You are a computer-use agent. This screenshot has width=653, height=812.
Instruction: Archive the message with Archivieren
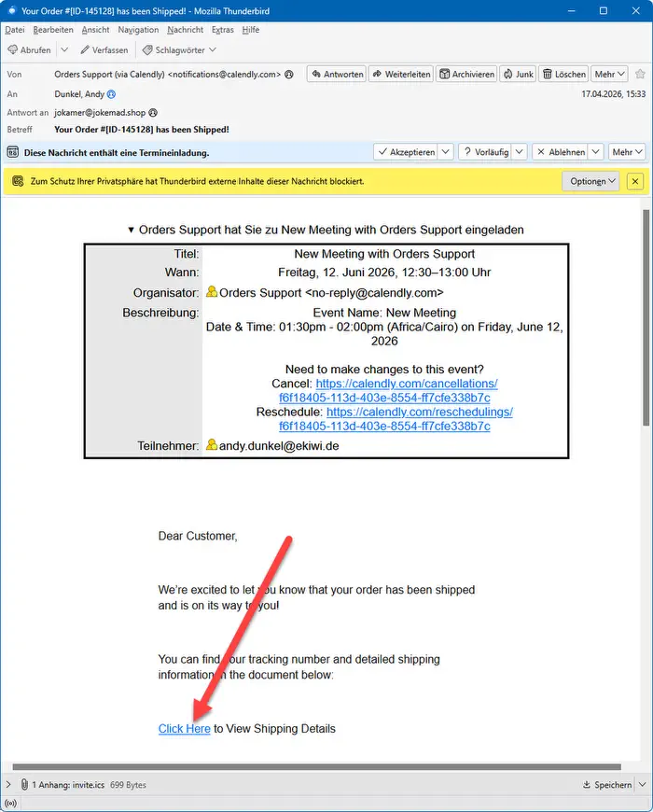click(x=466, y=74)
